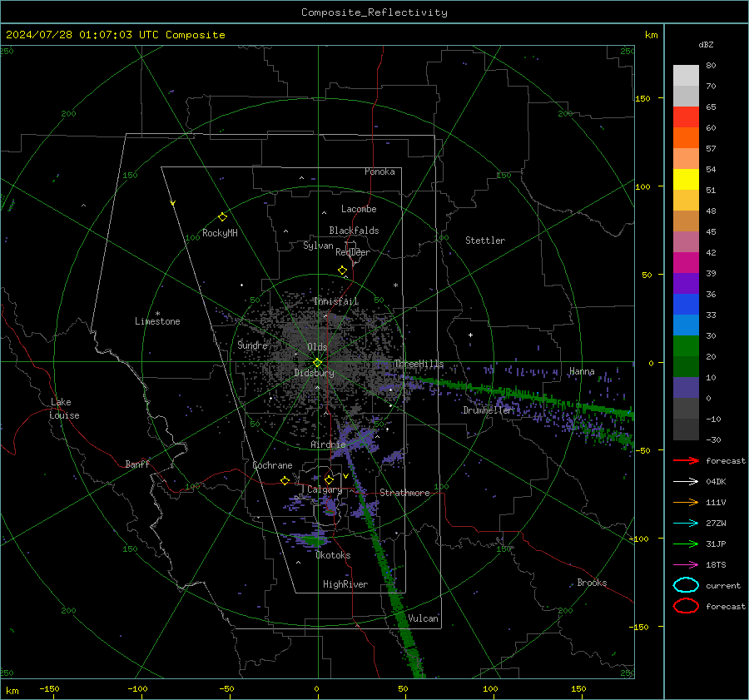Click the red forecast arrow in legend
This screenshot has height=700, width=749.
[x=686, y=460]
